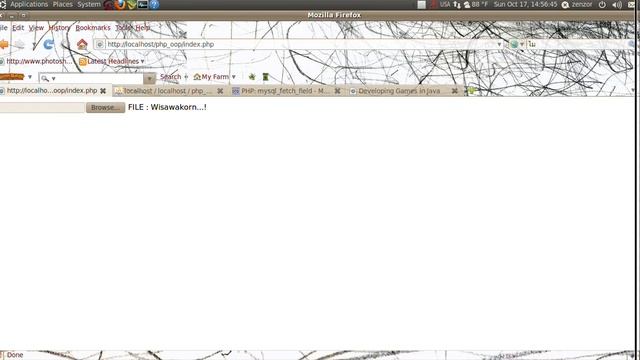The width and height of the screenshot is (640, 360).
Task: Open the orange toolbar logo dropdown arrow
Action: click(30, 77)
